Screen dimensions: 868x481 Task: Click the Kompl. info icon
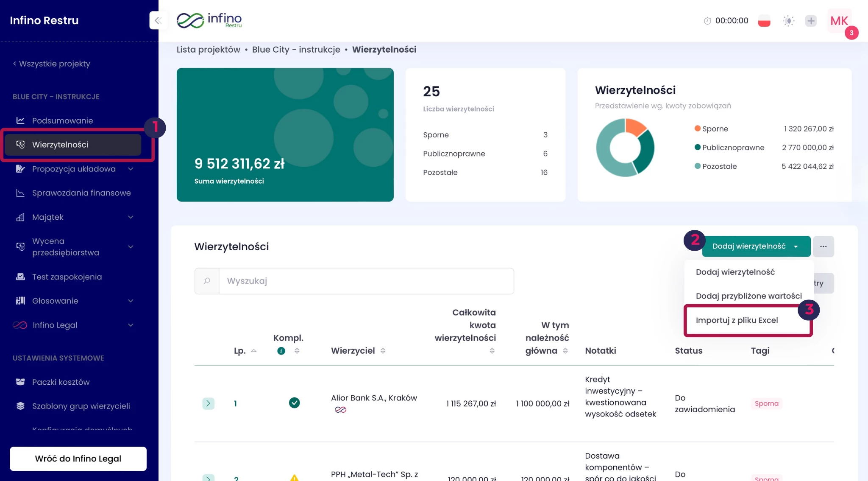(281, 351)
